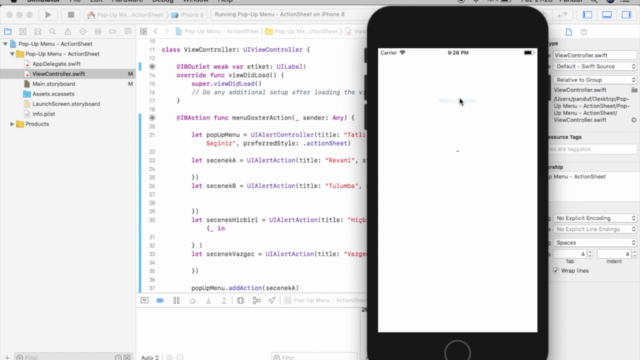Toggle IBAction connection circle for menuGosterAction
The width and height of the screenshot is (640, 360).
pos(152,118)
